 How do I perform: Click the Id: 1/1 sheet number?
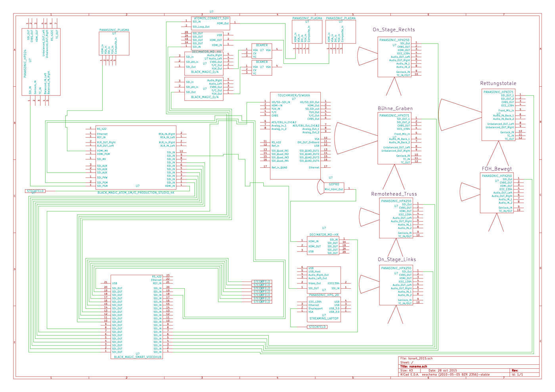(x=517, y=375)
